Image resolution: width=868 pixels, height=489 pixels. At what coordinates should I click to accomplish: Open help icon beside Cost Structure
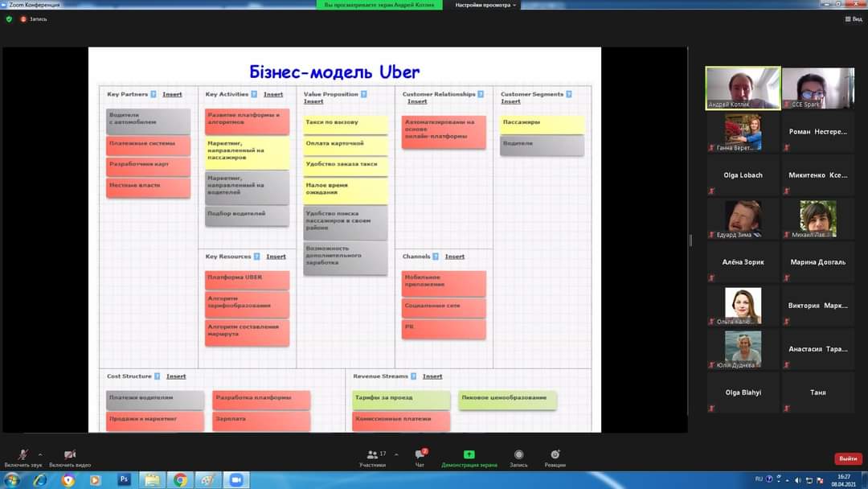[x=158, y=376]
